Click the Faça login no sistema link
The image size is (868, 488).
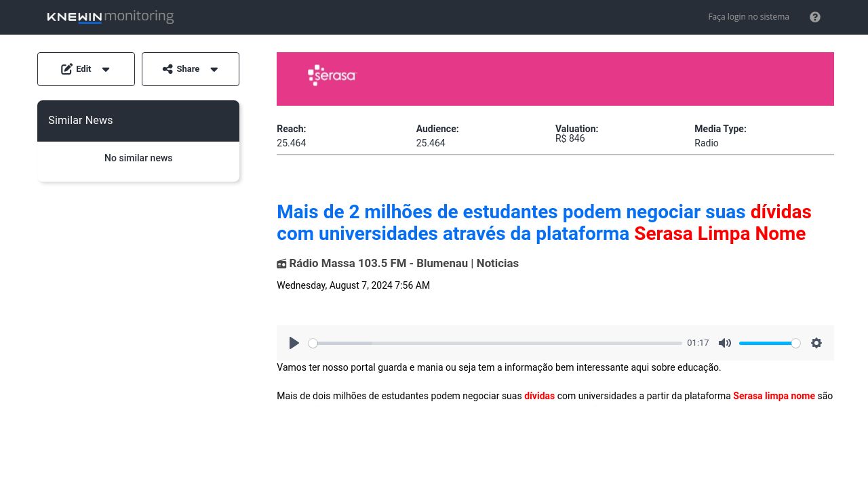(748, 17)
